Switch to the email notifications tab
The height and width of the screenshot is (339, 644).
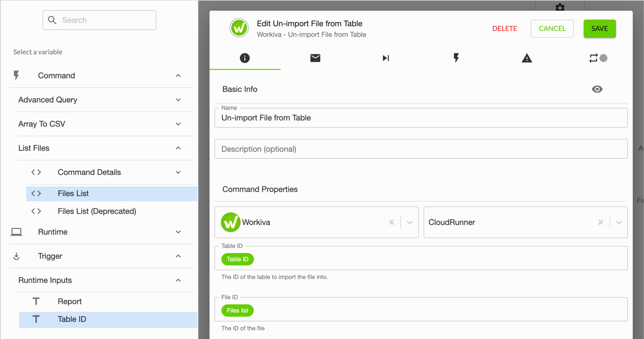pos(315,58)
